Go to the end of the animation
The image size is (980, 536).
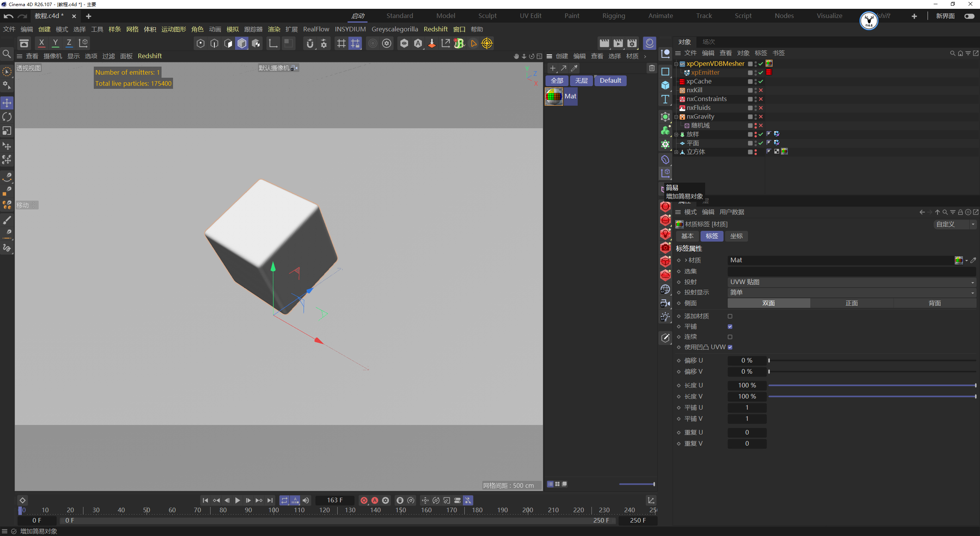(x=270, y=500)
